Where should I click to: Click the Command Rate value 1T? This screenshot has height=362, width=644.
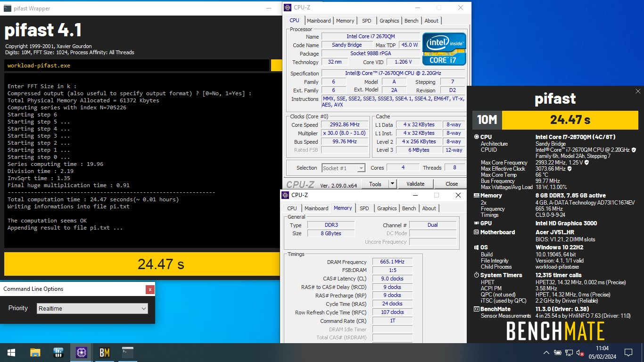(392, 321)
